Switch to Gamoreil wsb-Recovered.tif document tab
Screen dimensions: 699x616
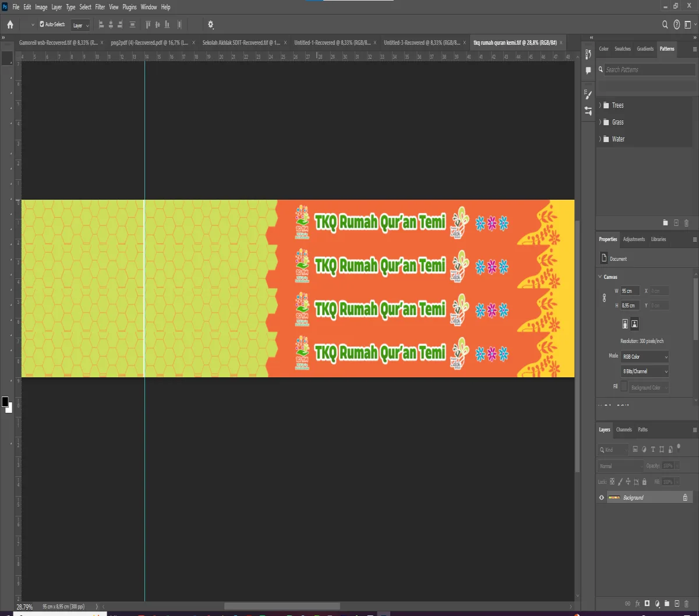tap(58, 43)
